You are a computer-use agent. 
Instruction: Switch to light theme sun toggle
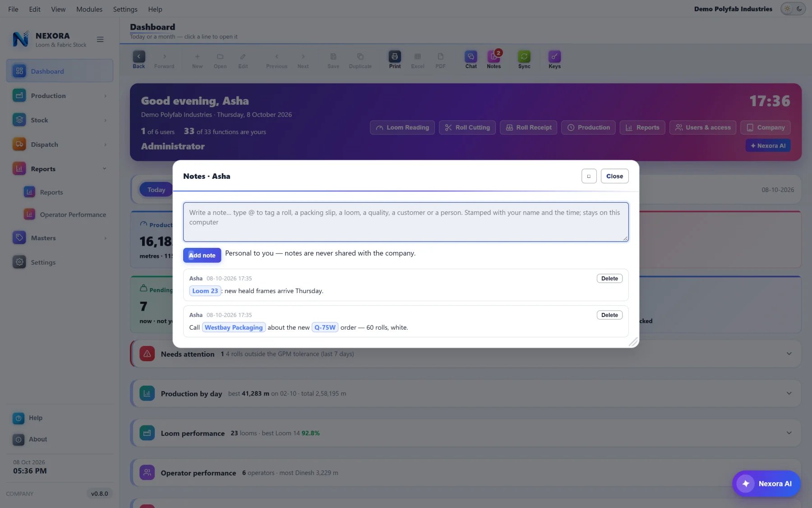(x=788, y=9)
